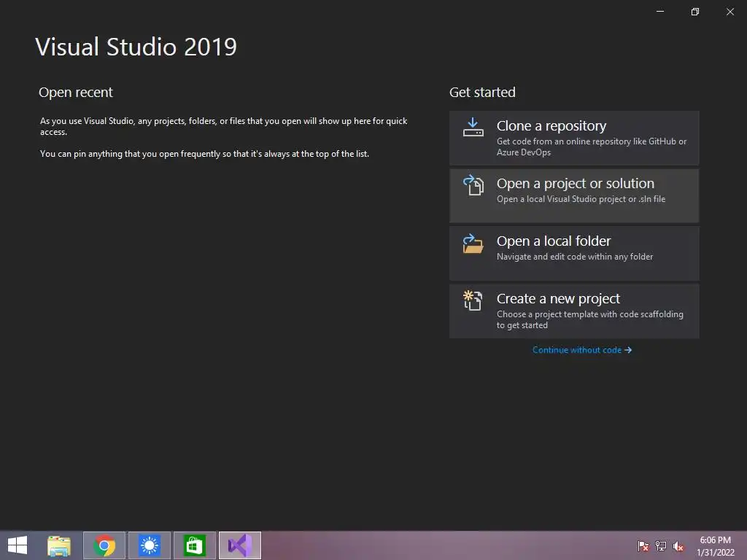Click the muted volume tray icon
This screenshot has height=560, width=747.
[x=678, y=546]
